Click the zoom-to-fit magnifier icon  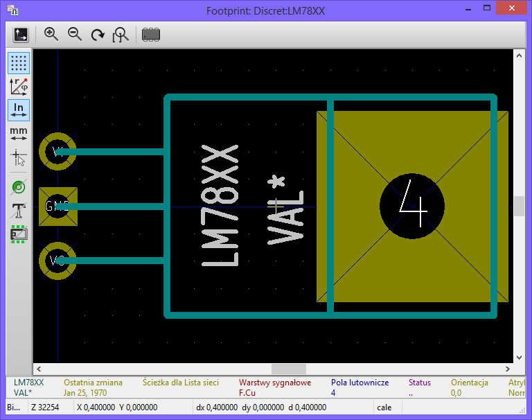pos(121,35)
